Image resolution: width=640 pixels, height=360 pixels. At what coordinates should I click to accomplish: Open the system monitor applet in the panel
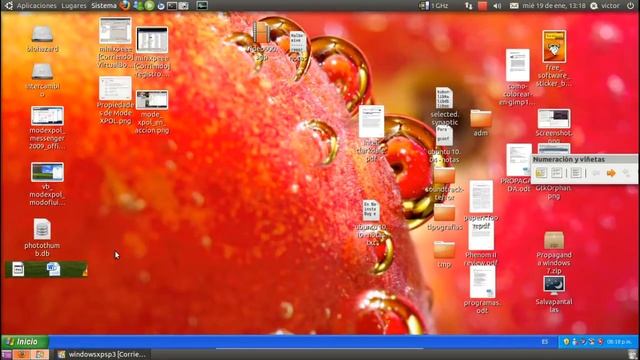click(202, 6)
